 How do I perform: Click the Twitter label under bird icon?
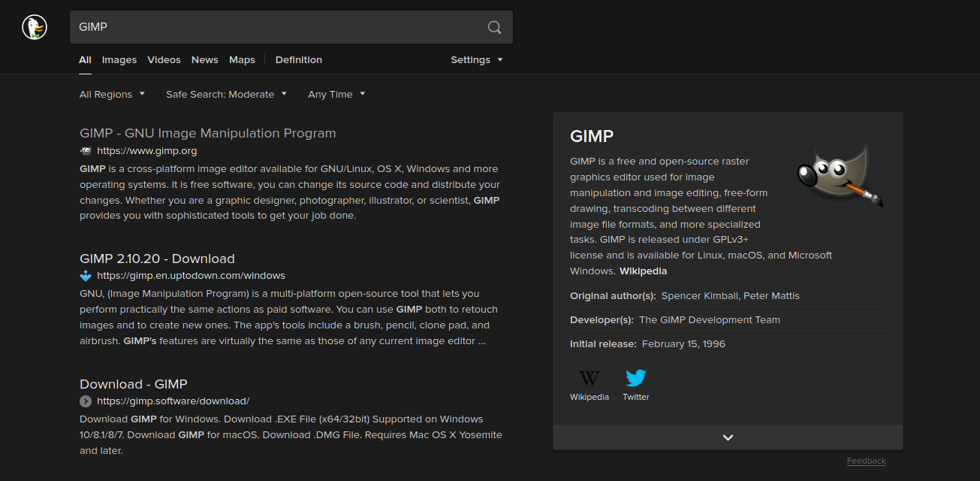point(636,397)
